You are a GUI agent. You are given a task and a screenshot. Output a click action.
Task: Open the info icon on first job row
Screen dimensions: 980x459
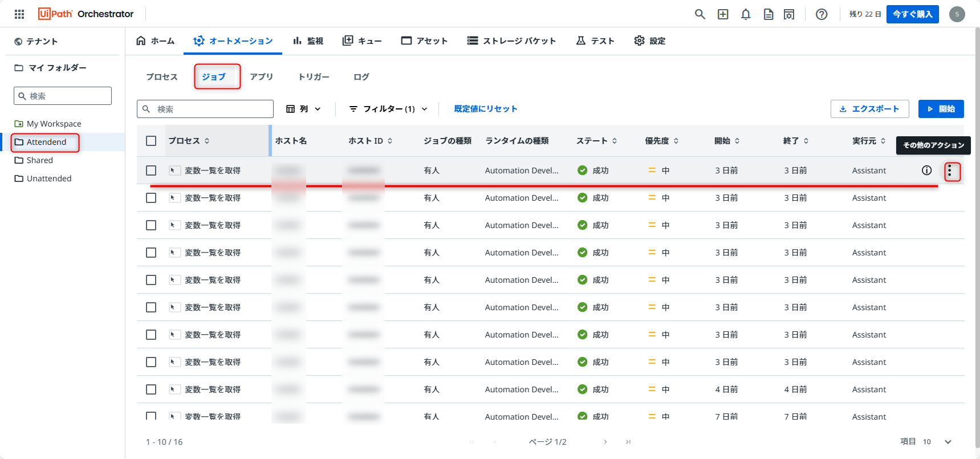pyautogui.click(x=926, y=170)
